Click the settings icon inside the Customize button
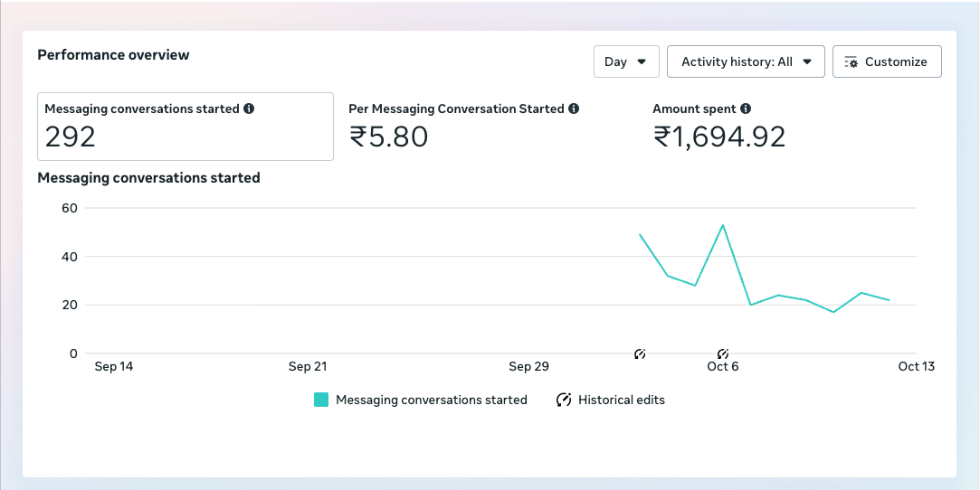Image resolution: width=980 pixels, height=490 pixels. click(851, 62)
